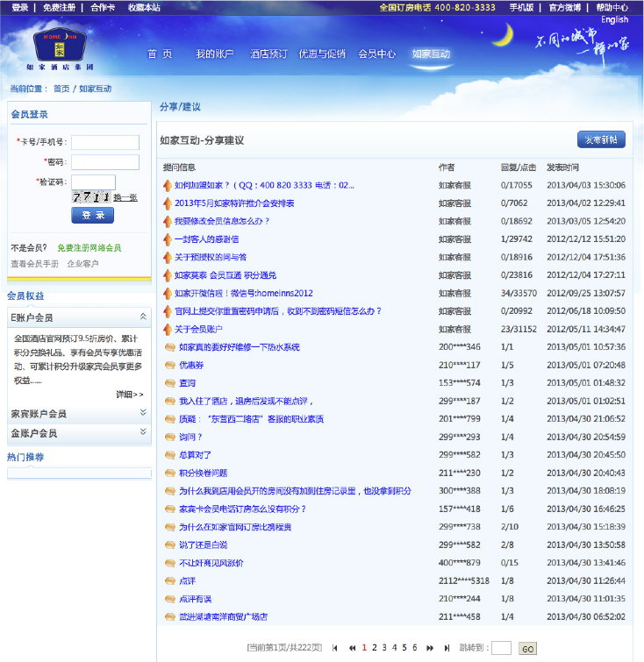Go to page 2 of threads
Screen dimensions: 644x662
pos(374,648)
